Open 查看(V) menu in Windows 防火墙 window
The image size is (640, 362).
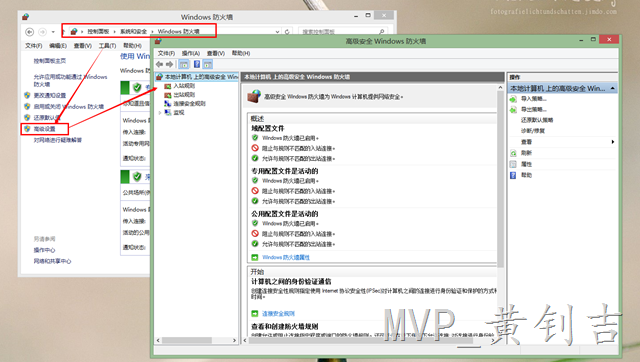[x=82, y=46]
